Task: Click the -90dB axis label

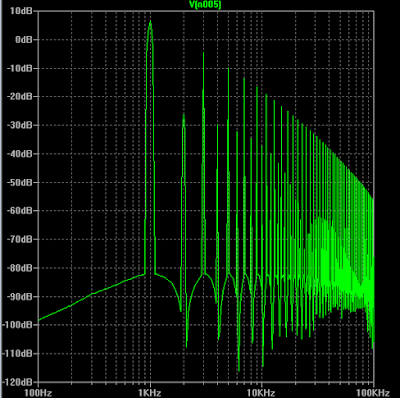Action: [20, 296]
